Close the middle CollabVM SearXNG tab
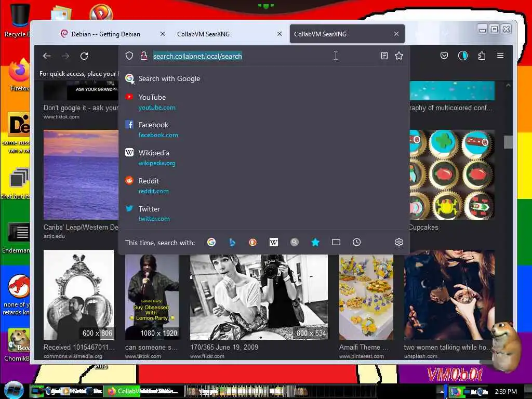This screenshot has height=399, width=532. pos(279,34)
